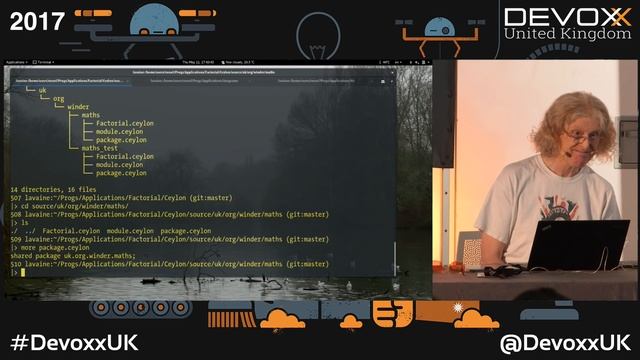Switch to the third terminal session tab
Image resolution: width=640 pixels, height=360 pixels.
click(x=316, y=81)
